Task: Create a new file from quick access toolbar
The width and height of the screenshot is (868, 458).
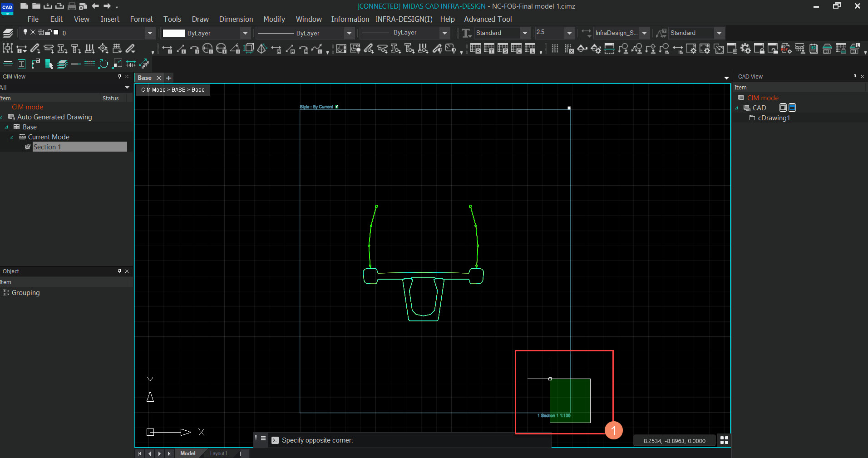Action: click(24, 6)
